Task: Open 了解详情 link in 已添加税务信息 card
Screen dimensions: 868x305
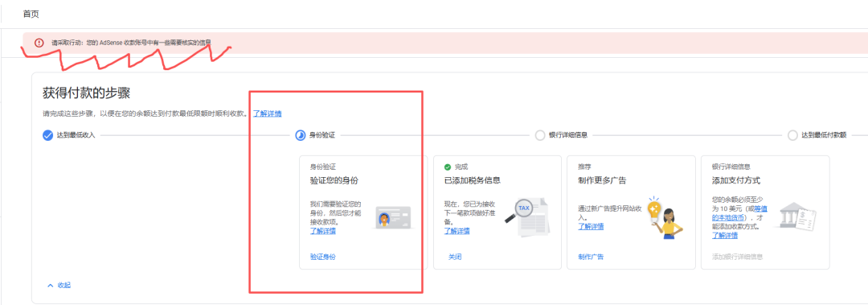Action: 457,231
